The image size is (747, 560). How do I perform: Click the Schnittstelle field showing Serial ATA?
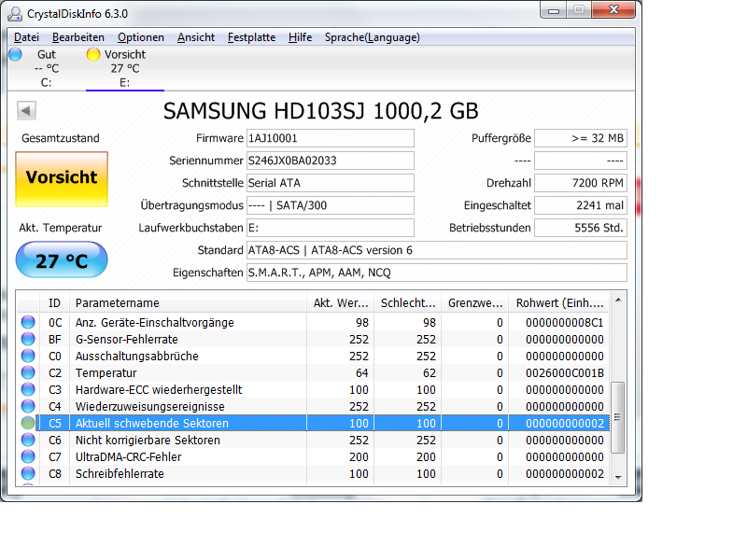[x=331, y=183]
